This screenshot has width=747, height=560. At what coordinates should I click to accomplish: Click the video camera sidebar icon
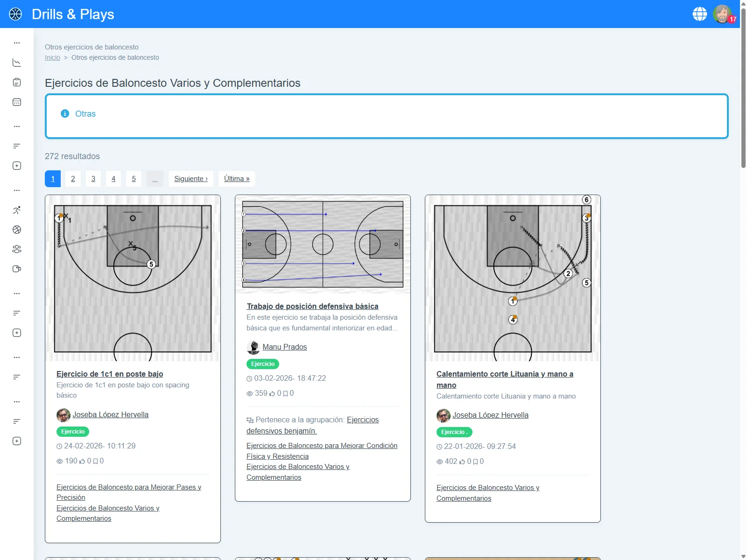[x=17, y=268]
